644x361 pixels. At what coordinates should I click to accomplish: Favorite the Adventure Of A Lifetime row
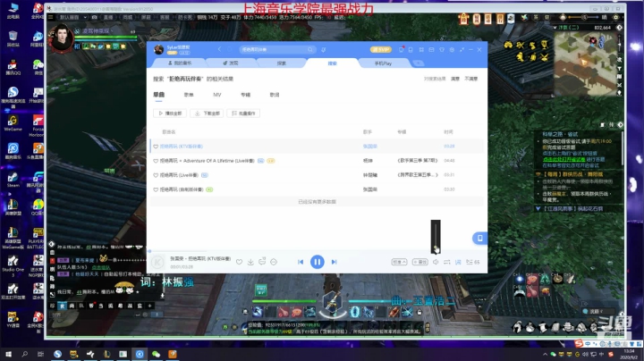(156, 161)
